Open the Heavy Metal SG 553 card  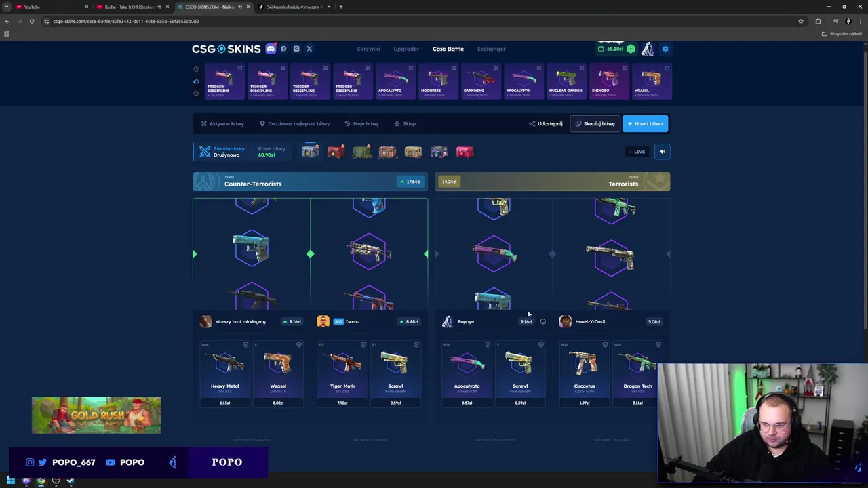tap(225, 374)
